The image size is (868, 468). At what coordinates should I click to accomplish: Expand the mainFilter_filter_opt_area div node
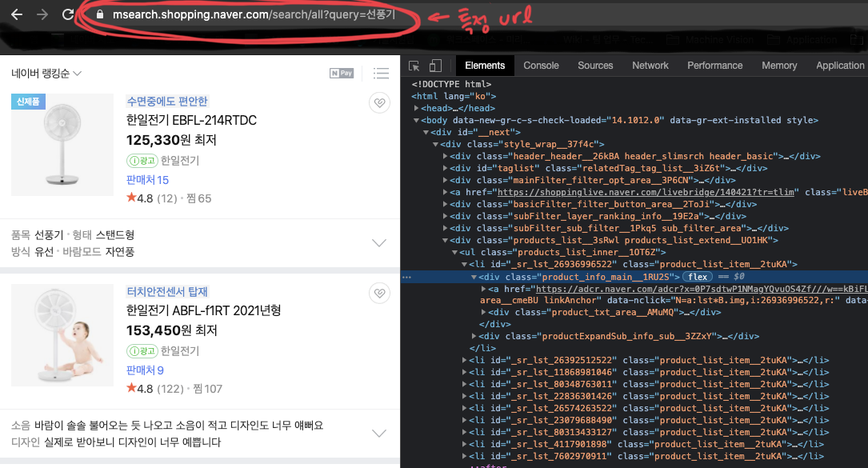pos(445,181)
